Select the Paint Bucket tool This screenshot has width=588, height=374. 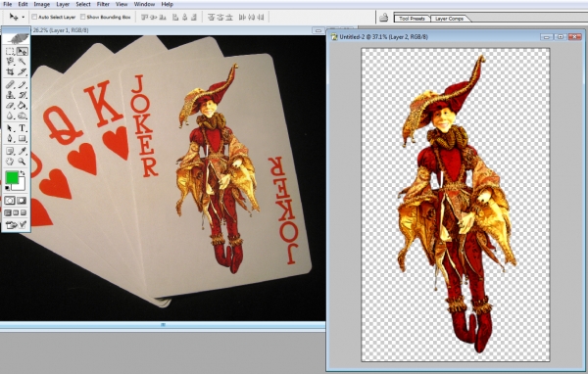(x=23, y=106)
